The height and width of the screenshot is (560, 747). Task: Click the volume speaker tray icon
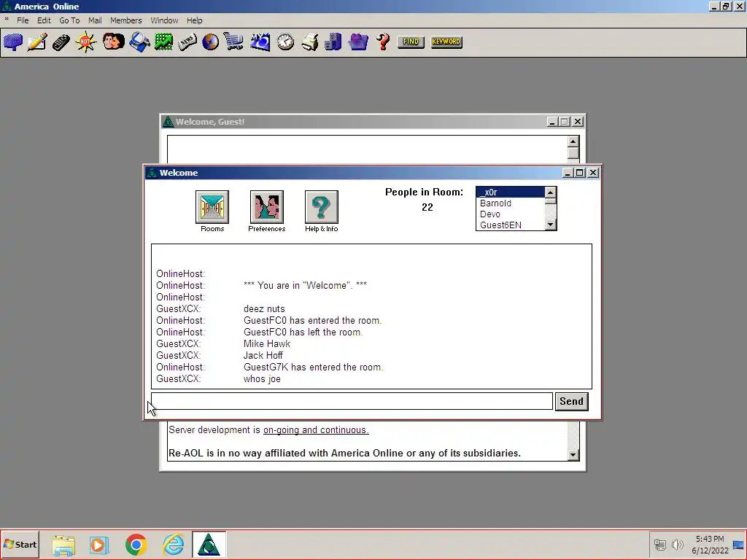[x=677, y=544]
